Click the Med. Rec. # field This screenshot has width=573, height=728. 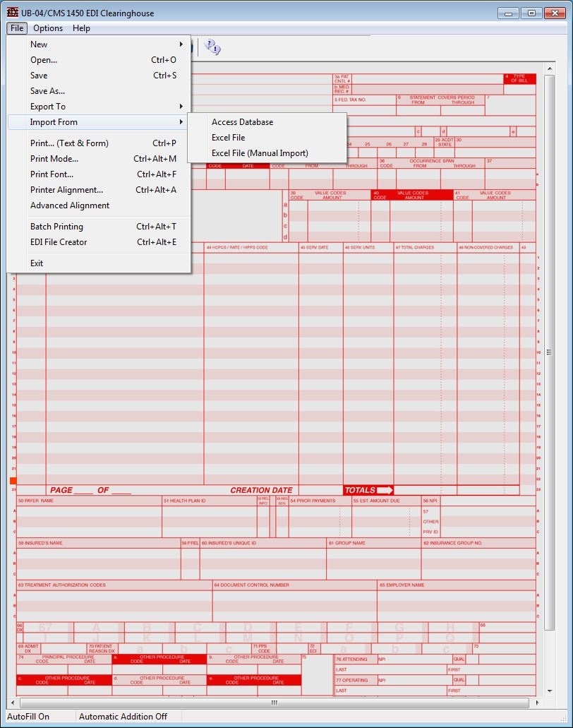428,89
